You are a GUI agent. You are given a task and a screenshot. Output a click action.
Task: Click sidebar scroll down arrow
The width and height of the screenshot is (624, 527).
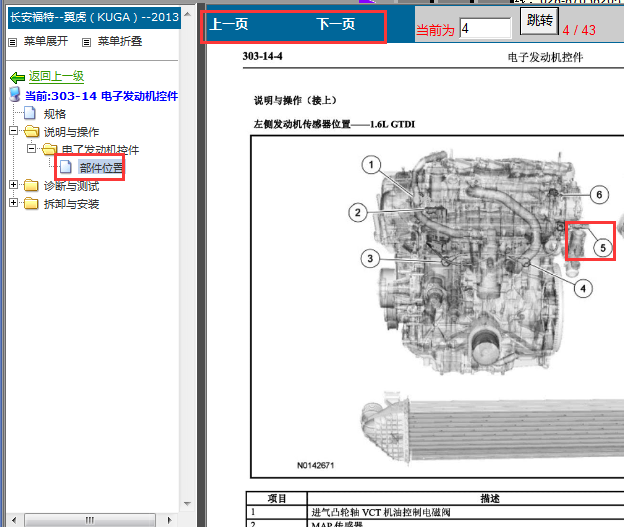[187, 504]
